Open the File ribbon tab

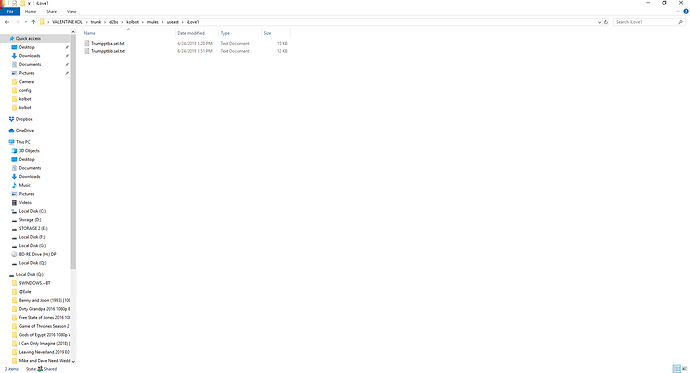[10, 11]
